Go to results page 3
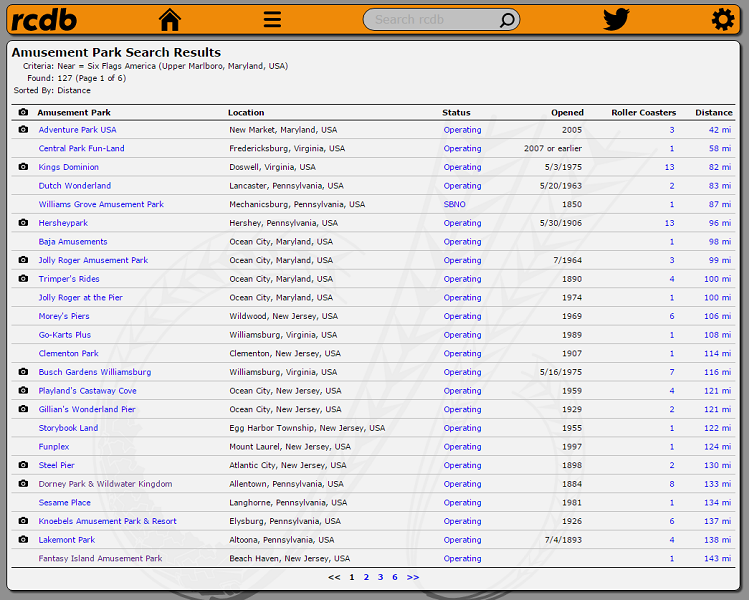This screenshot has width=749, height=600. [x=380, y=577]
